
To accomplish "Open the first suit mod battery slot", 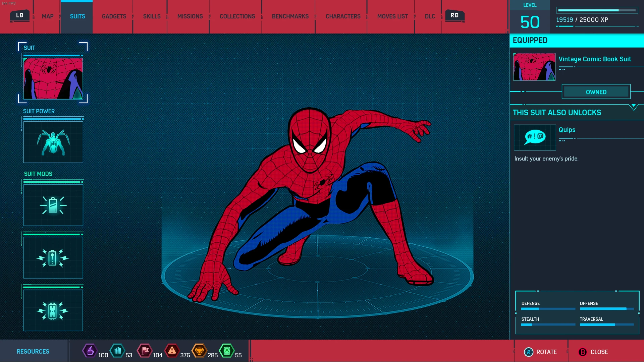I will coord(53,205).
